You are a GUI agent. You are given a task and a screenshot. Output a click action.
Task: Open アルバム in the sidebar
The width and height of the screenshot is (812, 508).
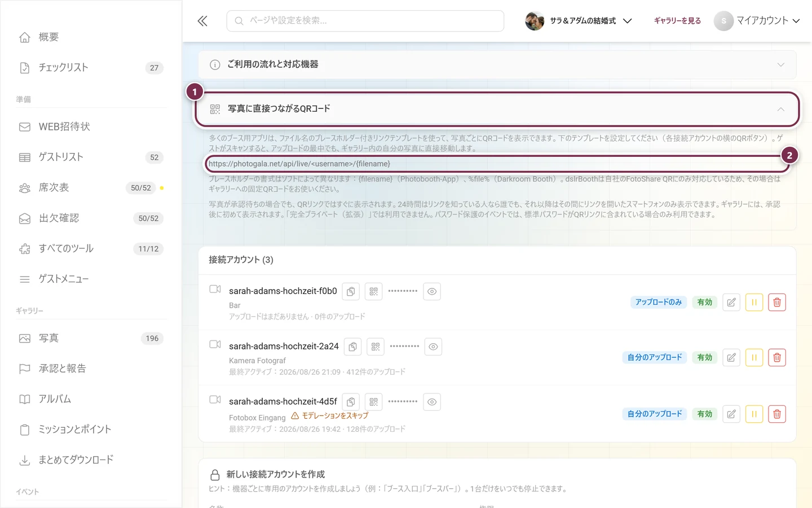(x=91, y=400)
